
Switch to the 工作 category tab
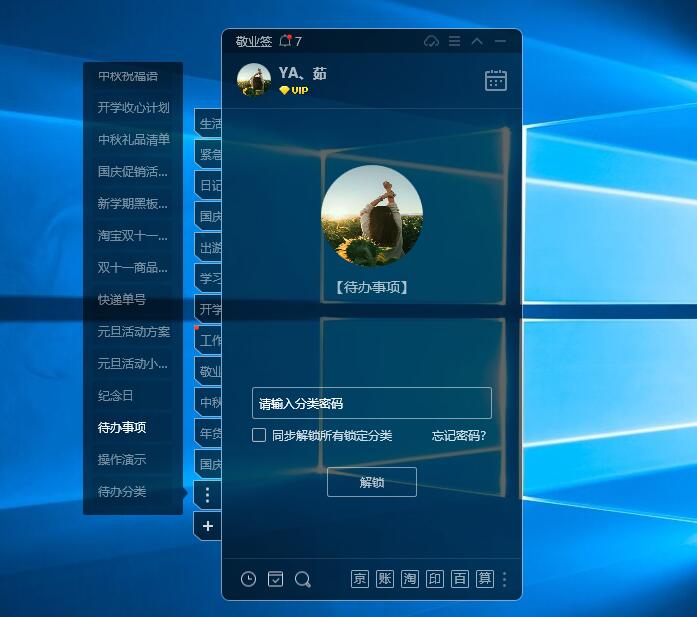tap(208, 340)
